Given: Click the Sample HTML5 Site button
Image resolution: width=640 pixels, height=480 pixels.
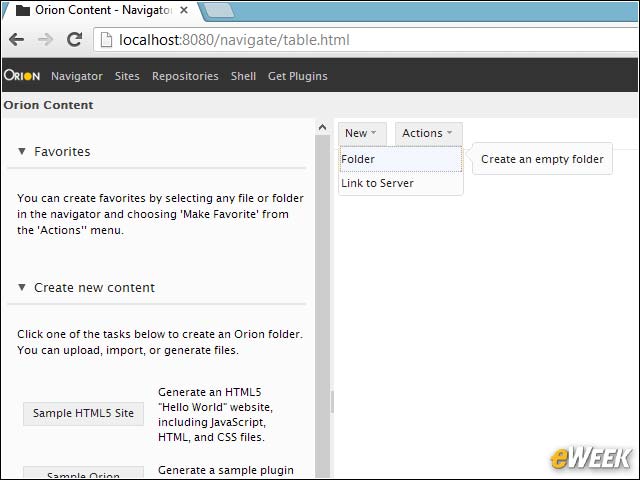Looking at the screenshot, I should (83, 413).
